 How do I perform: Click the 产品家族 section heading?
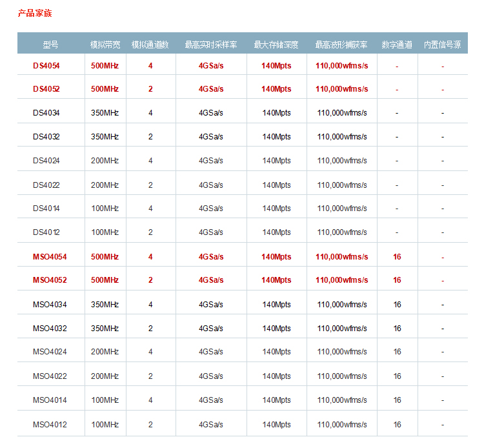tap(34, 13)
